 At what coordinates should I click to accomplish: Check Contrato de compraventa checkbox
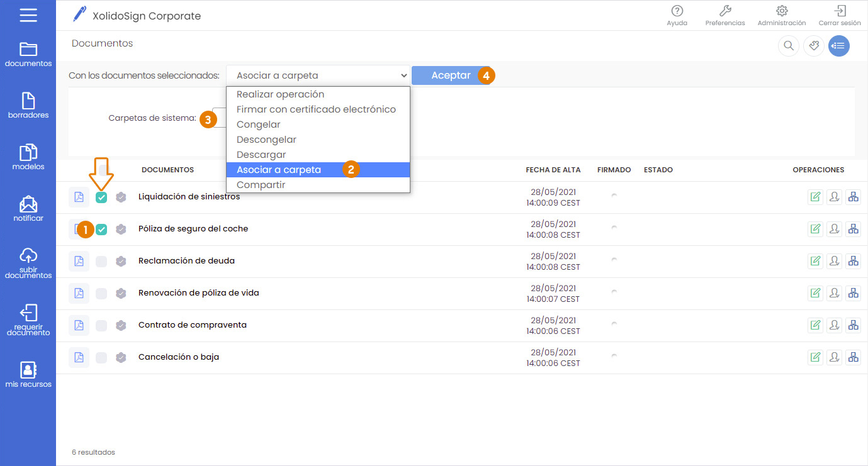[x=101, y=325]
